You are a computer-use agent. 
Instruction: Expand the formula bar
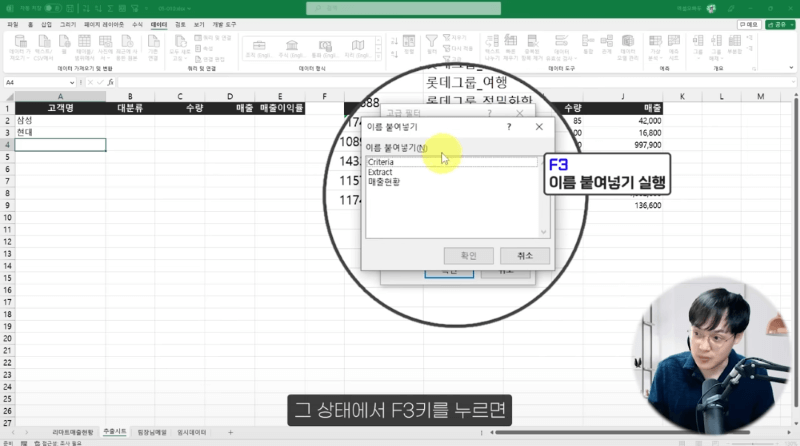click(793, 82)
